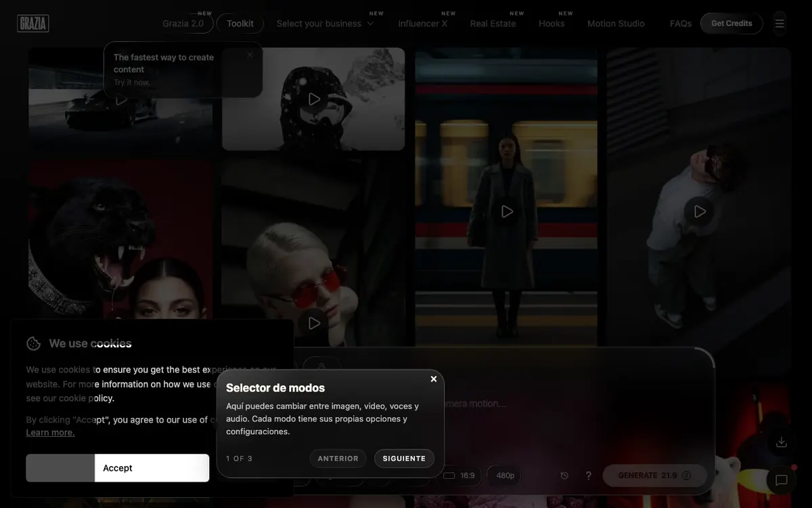
Task: Click the Get Credits button
Action: pyautogui.click(x=731, y=24)
